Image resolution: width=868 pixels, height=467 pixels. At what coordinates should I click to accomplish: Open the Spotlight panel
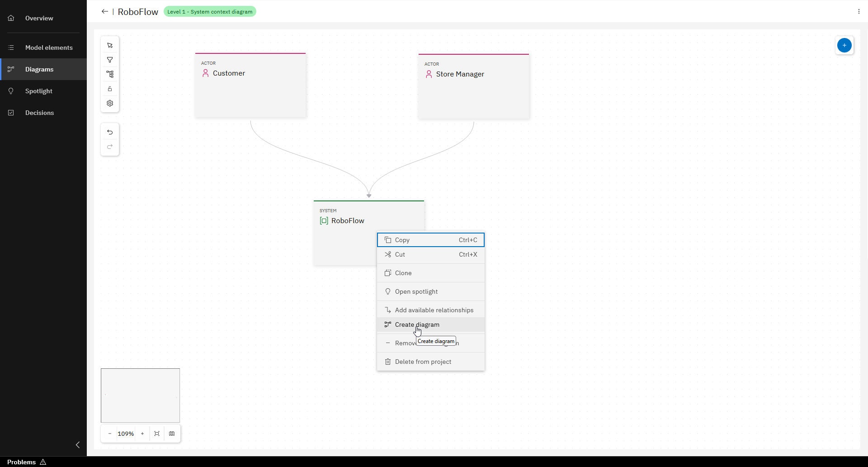(39, 91)
